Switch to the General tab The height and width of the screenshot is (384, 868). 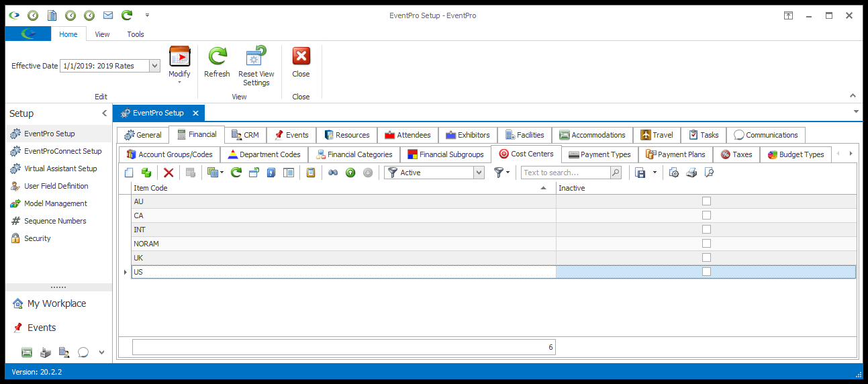tap(142, 135)
